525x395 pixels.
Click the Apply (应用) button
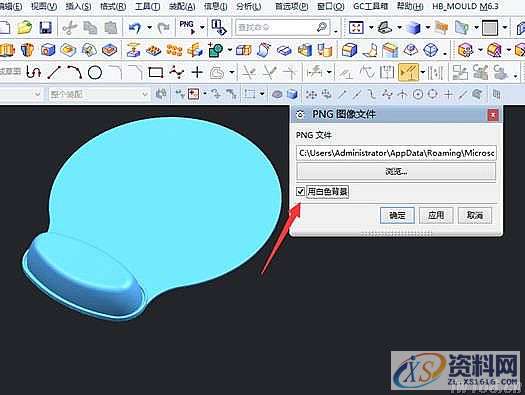pos(436,215)
